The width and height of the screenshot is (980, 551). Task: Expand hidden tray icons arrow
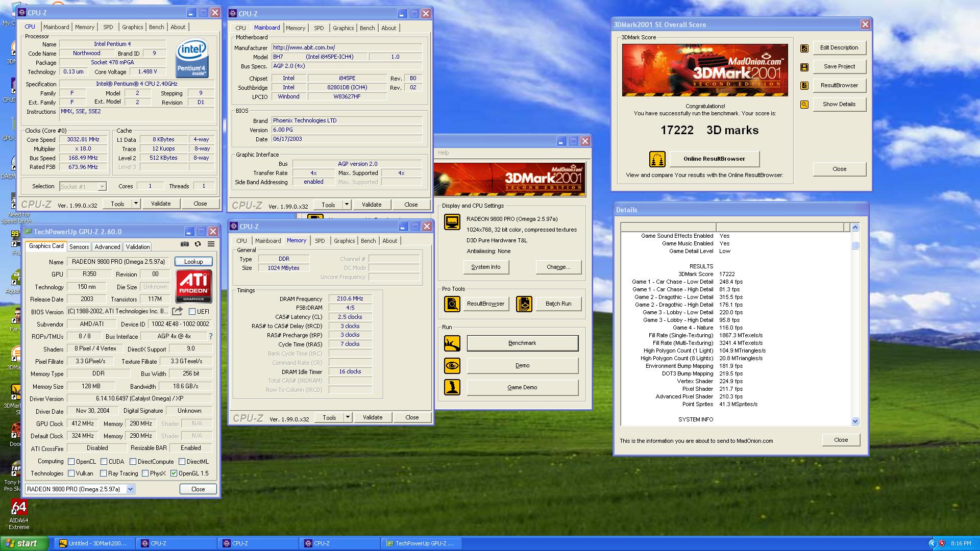pyautogui.click(x=932, y=543)
